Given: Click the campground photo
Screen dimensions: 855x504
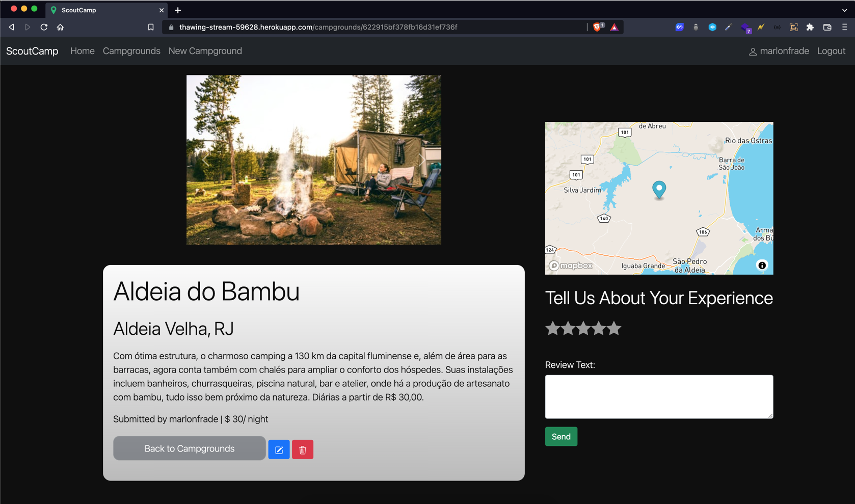Looking at the screenshot, I should (314, 160).
